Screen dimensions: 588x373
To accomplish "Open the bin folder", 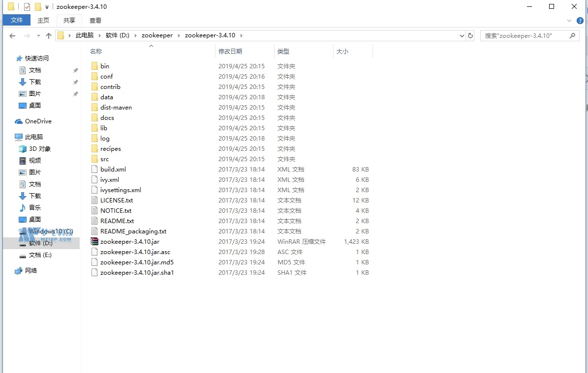I will [104, 66].
